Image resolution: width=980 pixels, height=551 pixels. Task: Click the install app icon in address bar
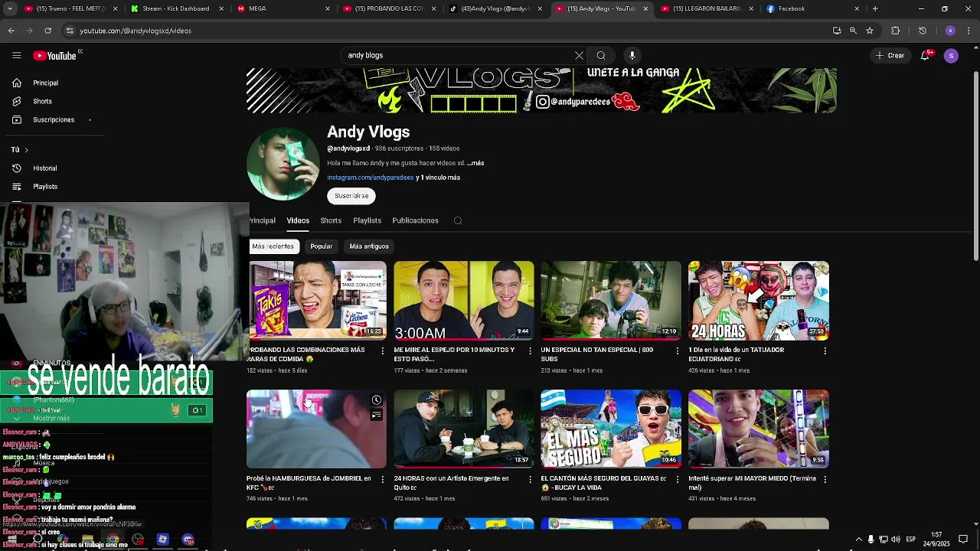click(x=837, y=31)
